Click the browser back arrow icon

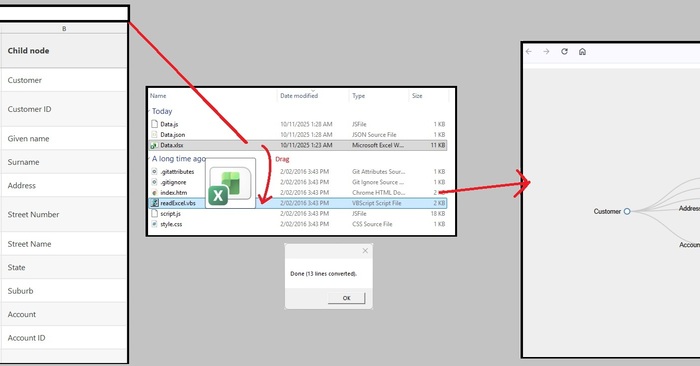[x=529, y=52]
